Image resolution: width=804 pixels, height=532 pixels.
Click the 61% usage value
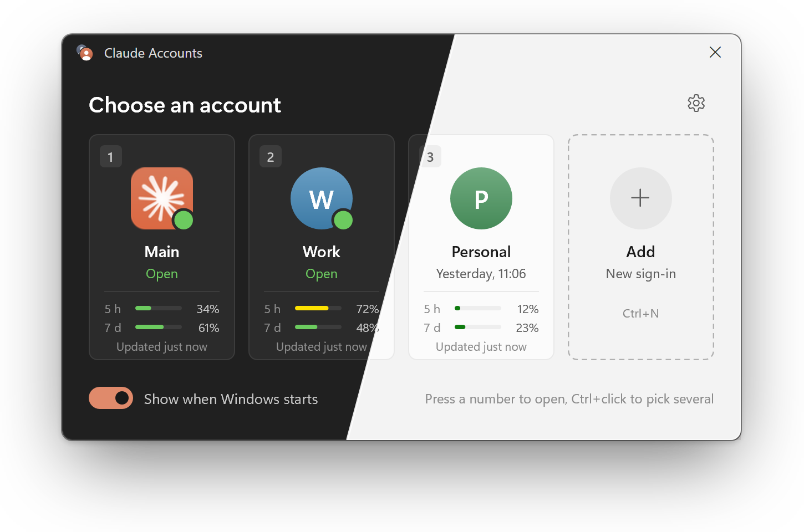[208, 328]
